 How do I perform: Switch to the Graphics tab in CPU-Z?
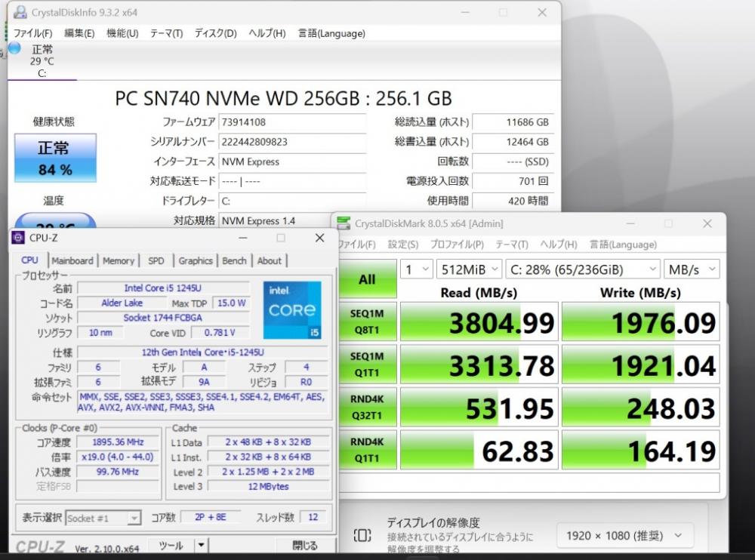(x=196, y=260)
